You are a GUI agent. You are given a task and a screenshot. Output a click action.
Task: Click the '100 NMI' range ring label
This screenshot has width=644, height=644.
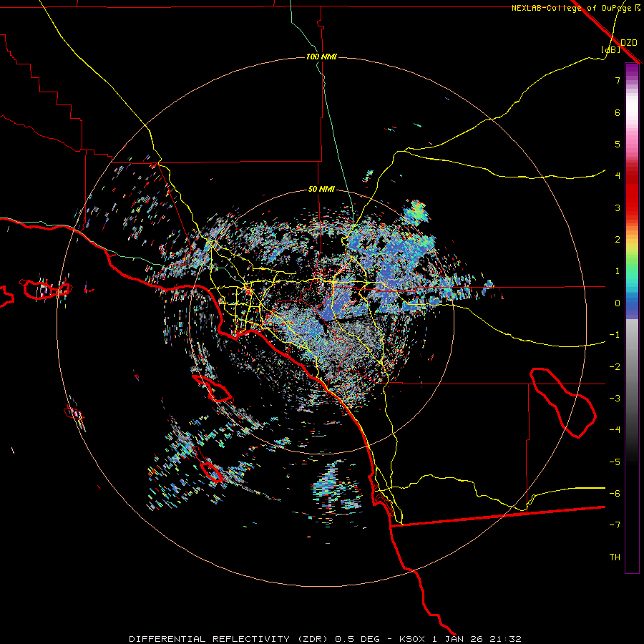[x=321, y=57]
